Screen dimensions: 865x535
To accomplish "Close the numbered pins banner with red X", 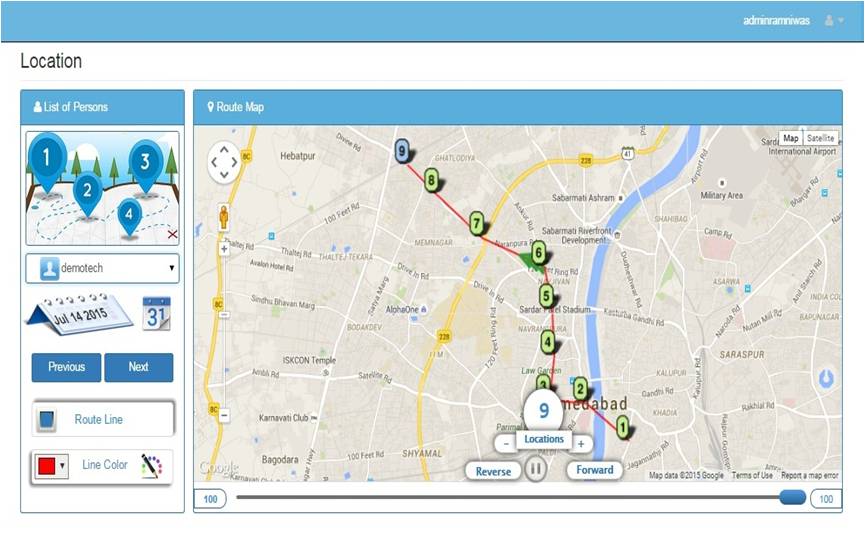I will (x=173, y=234).
